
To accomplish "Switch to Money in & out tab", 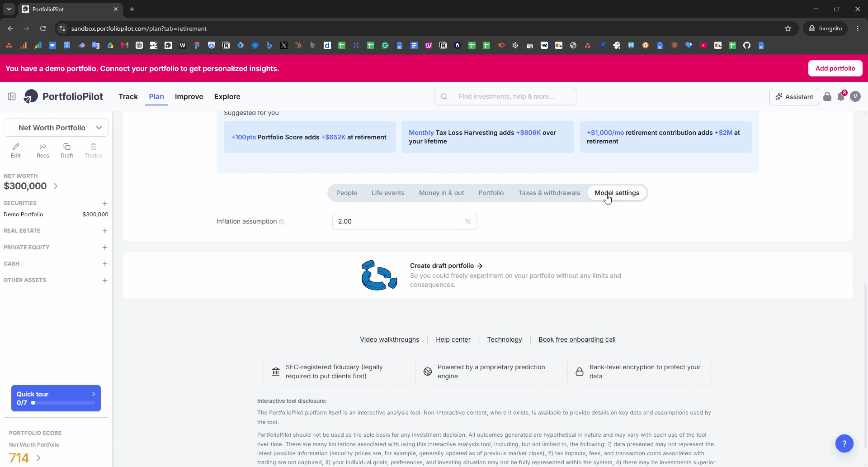I will coord(441,193).
